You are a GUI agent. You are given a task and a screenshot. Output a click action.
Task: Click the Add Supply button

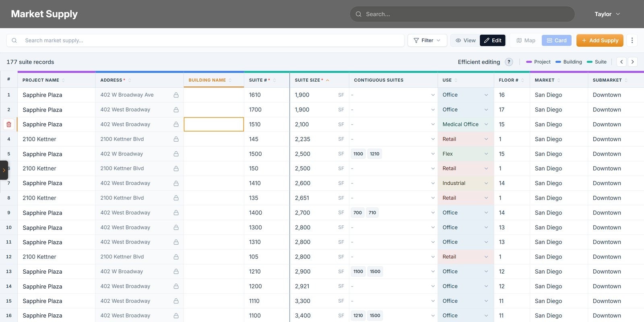coord(600,40)
